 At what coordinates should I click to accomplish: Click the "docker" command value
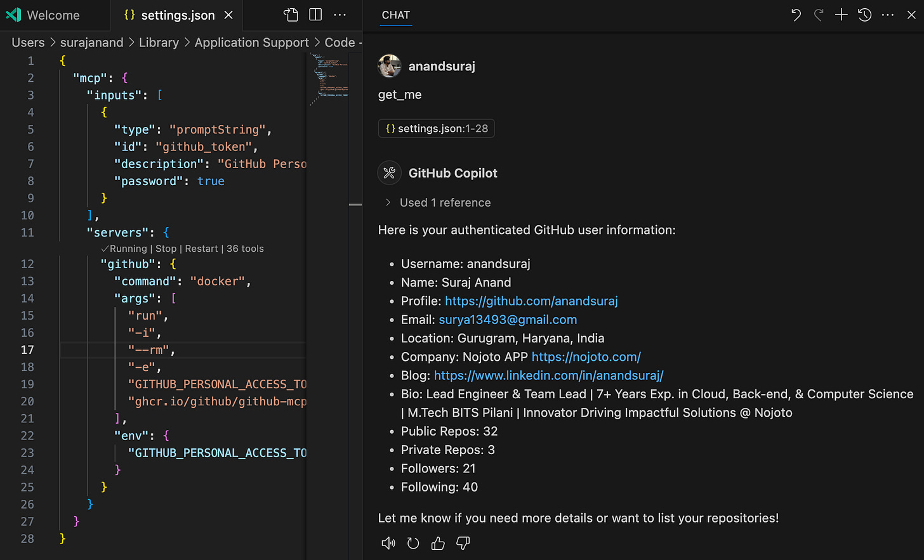click(x=218, y=281)
